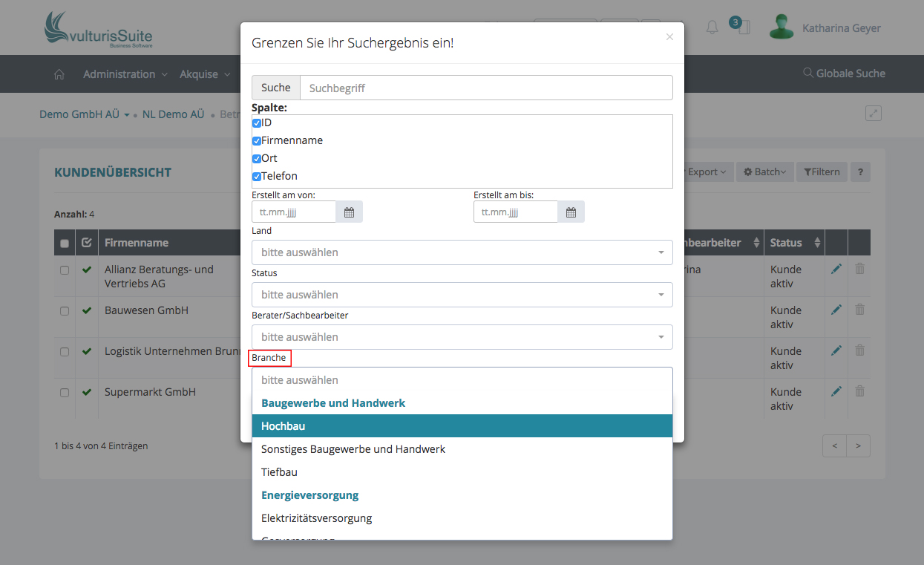Open the Land dropdown
The width and height of the screenshot is (924, 565).
462,252
